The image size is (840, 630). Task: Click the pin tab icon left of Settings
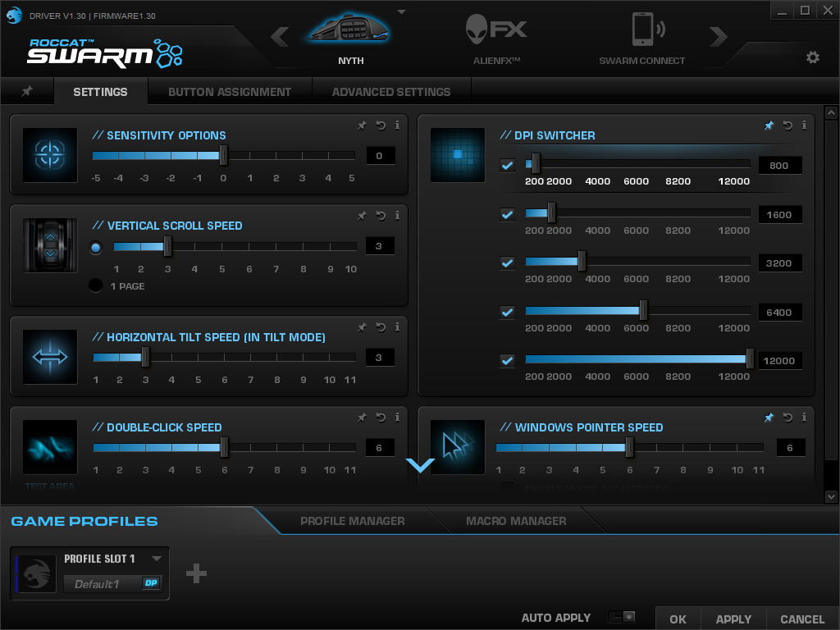pos(27,91)
